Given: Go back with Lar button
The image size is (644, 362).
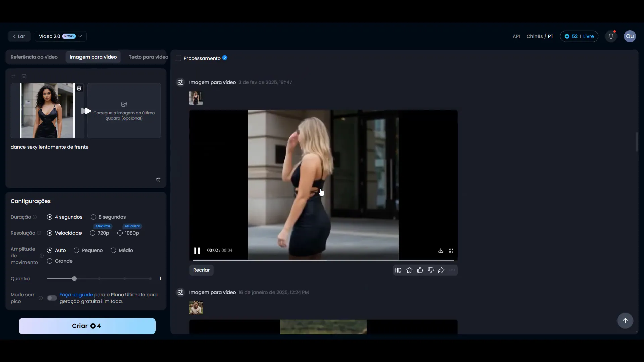Looking at the screenshot, I should pos(19,36).
